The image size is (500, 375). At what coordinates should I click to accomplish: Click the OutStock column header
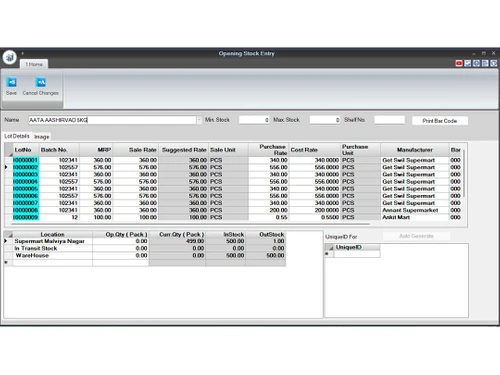point(266,234)
